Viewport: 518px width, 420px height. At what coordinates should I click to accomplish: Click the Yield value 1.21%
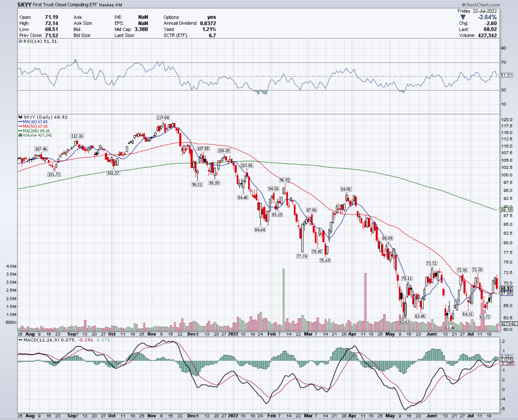(x=209, y=29)
